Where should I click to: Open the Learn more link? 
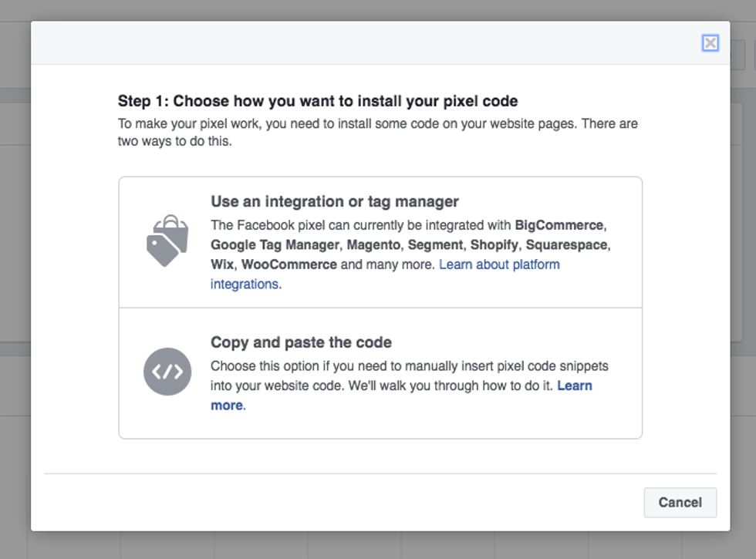click(574, 386)
